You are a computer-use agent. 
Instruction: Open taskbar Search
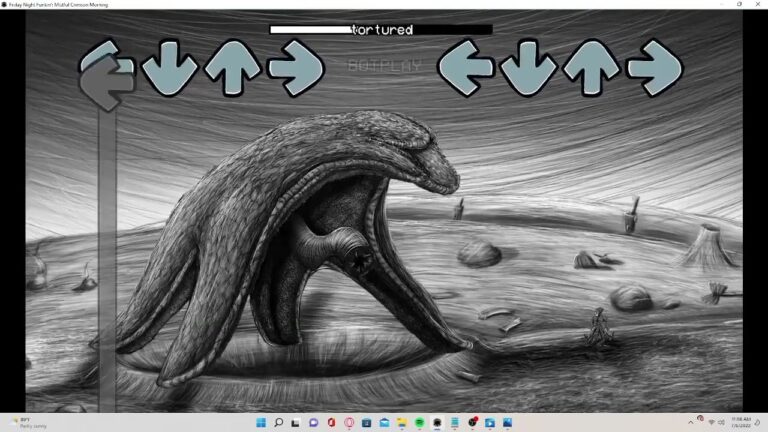pos(279,422)
